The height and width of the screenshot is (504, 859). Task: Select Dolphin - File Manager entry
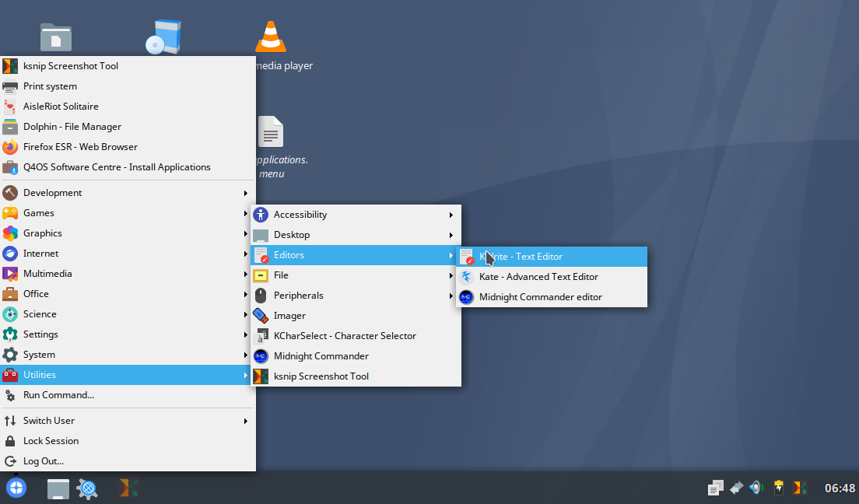pyautogui.click(x=72, y=127)
